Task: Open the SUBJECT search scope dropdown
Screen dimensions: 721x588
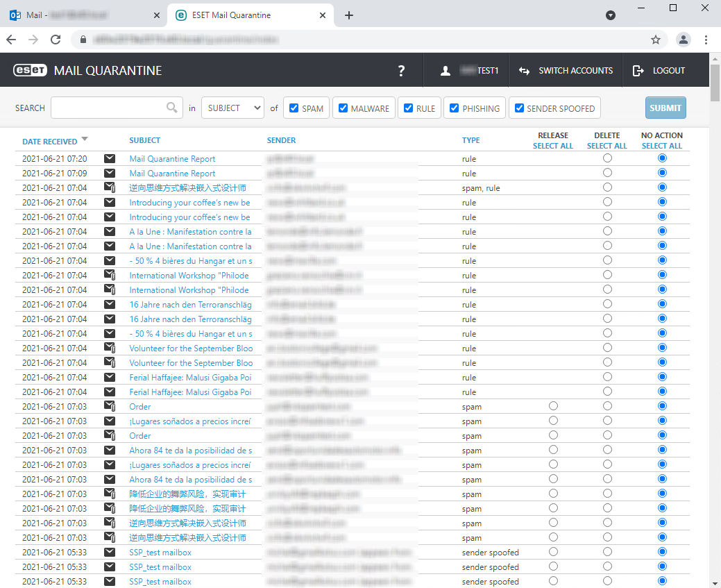Action: 232,108
